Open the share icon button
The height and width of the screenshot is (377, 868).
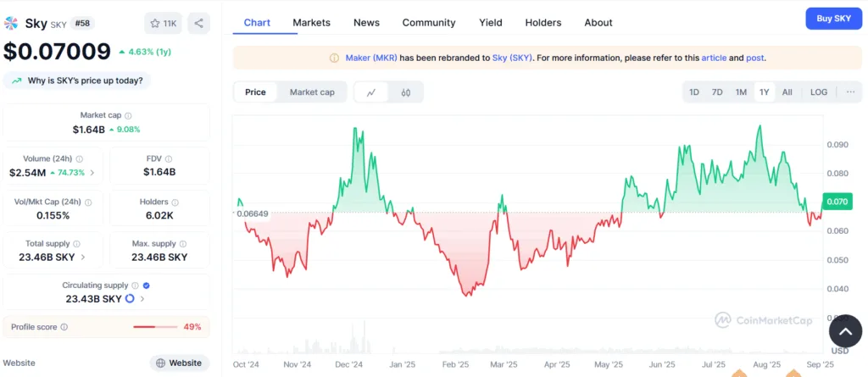pos(198,23)
